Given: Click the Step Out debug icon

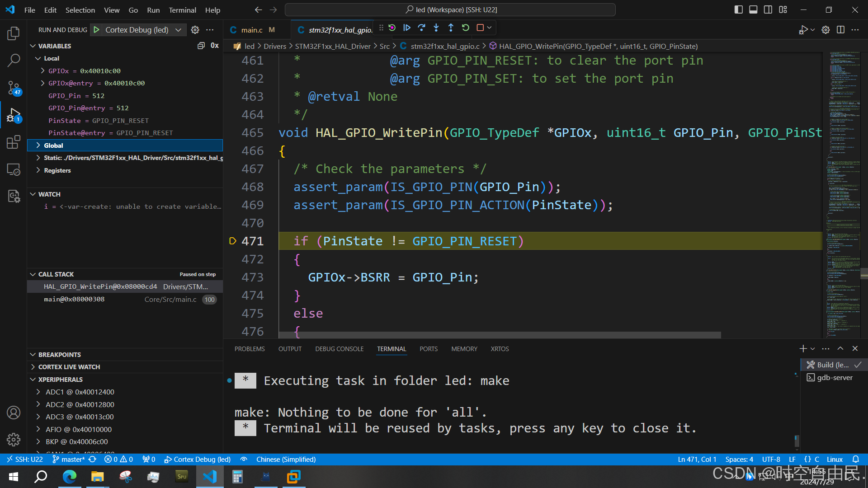Looking at the screenshot, I should 451,28.
